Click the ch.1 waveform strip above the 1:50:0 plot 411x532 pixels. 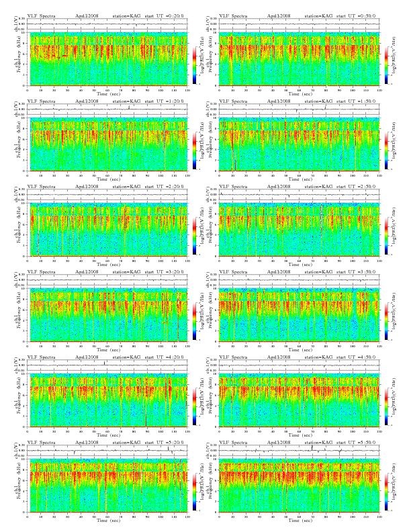pos(299,109)
